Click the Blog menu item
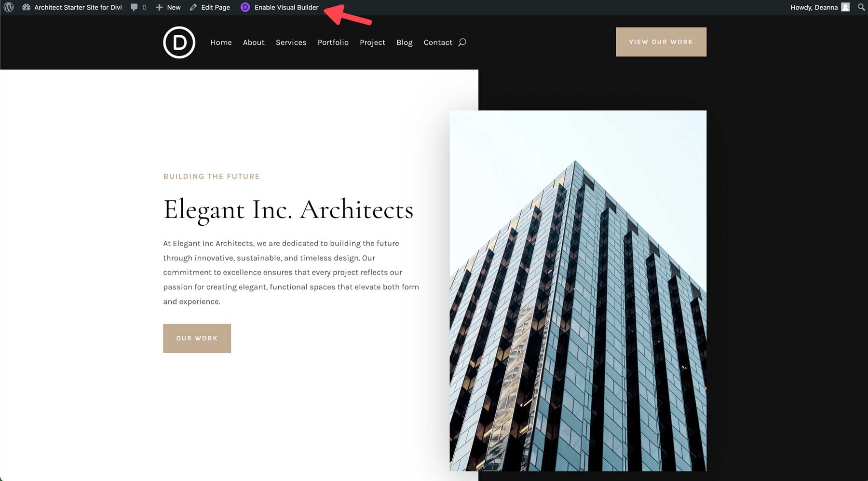Viewport: 868px width, 481px height. pos(405,42)
